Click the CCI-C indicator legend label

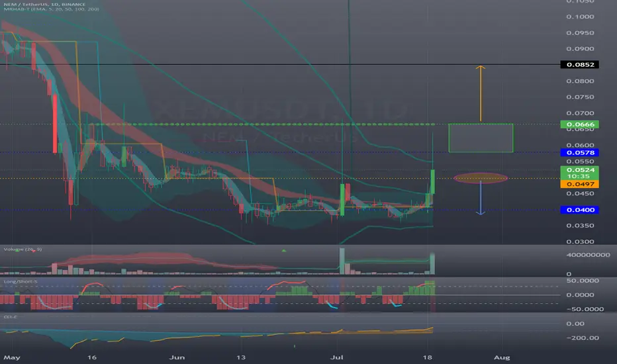pyautogui.click(x=10, y=316)
